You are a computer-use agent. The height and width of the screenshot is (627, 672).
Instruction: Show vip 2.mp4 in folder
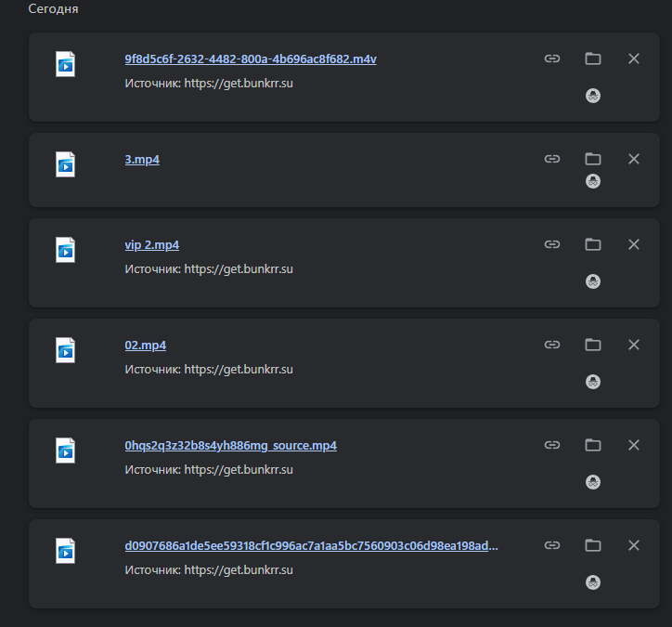593,244
